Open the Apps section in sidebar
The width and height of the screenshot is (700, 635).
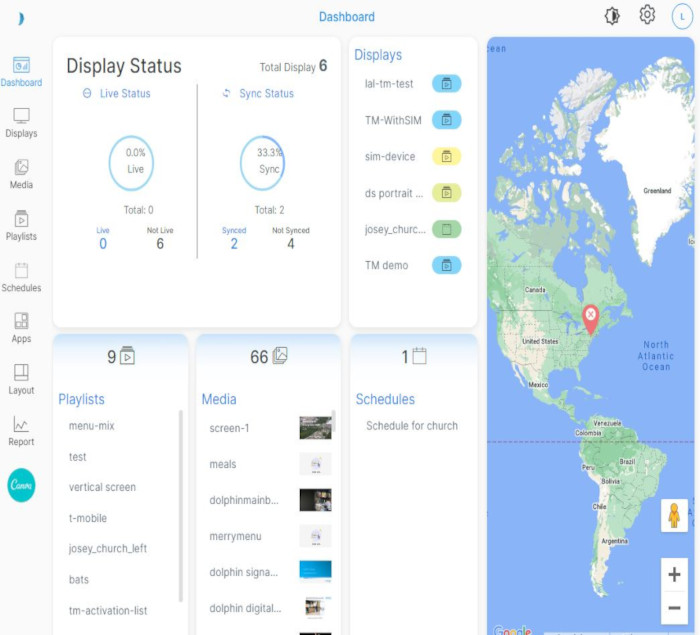(21, 328)
